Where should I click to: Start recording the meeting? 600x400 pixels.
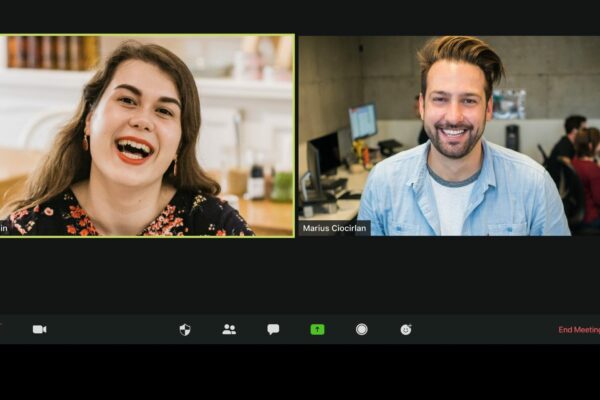(x=361, y=329)
